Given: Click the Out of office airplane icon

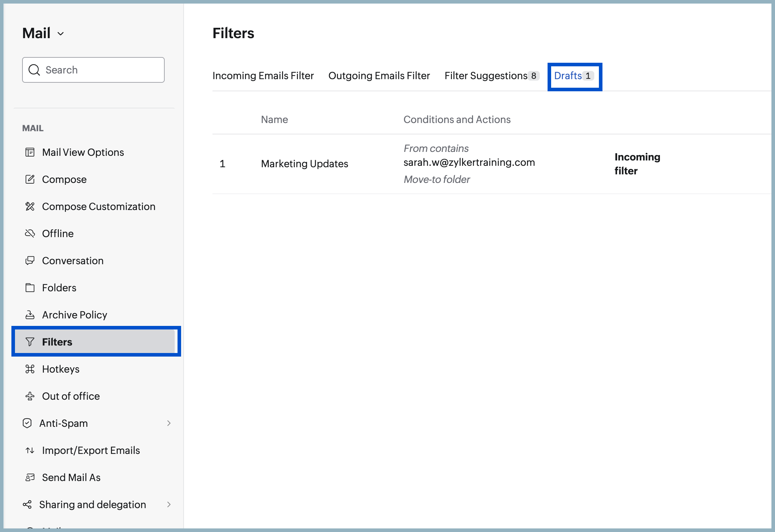Looking at the screenshot, I should pyautogui.click(x=30, y=396).
